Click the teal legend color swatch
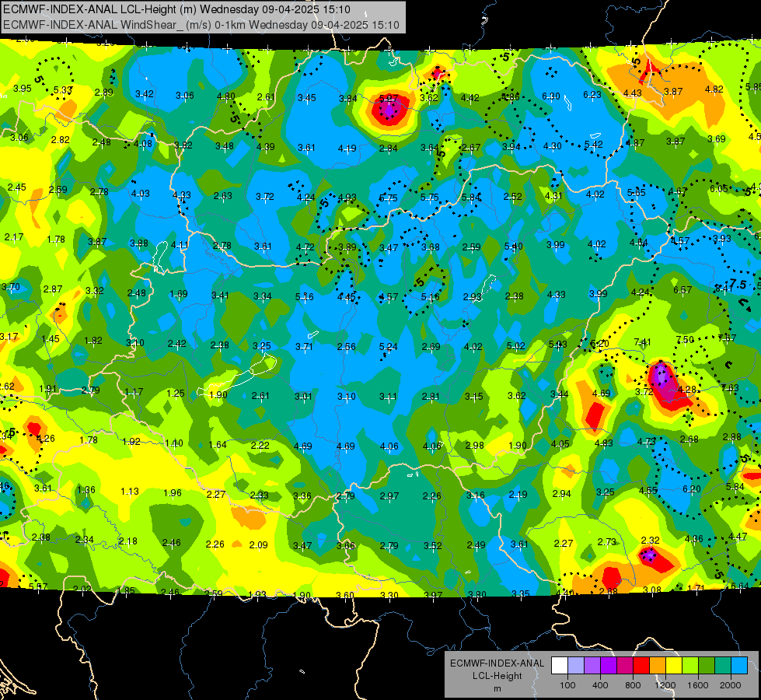 (x=723, y=665)
